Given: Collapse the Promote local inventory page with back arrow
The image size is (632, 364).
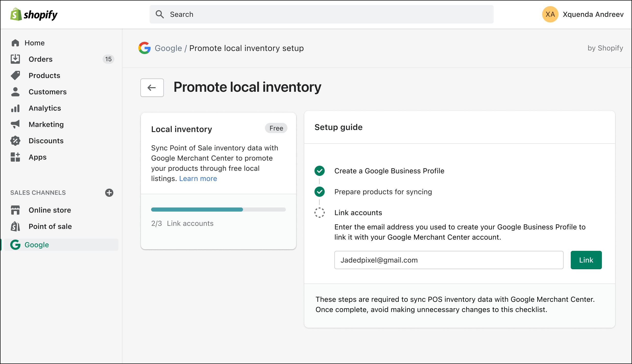Looking at the screenshot, I should click(152, 88).
